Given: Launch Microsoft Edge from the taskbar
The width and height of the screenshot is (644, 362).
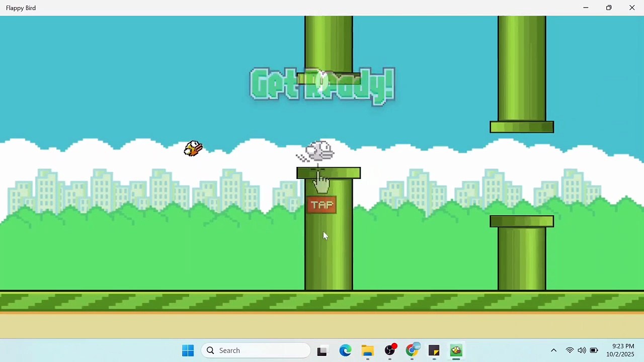Looking at the screenshot, I should tap(345, 350).
